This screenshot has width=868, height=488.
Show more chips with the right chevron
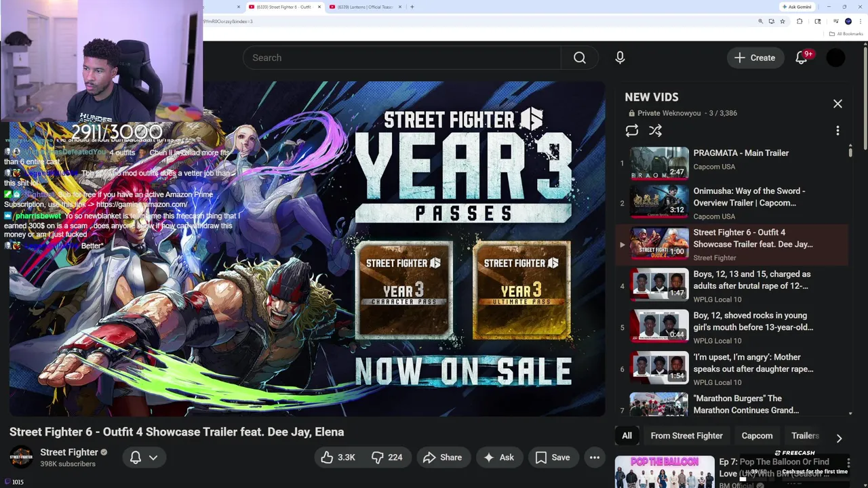click(839, 438)
